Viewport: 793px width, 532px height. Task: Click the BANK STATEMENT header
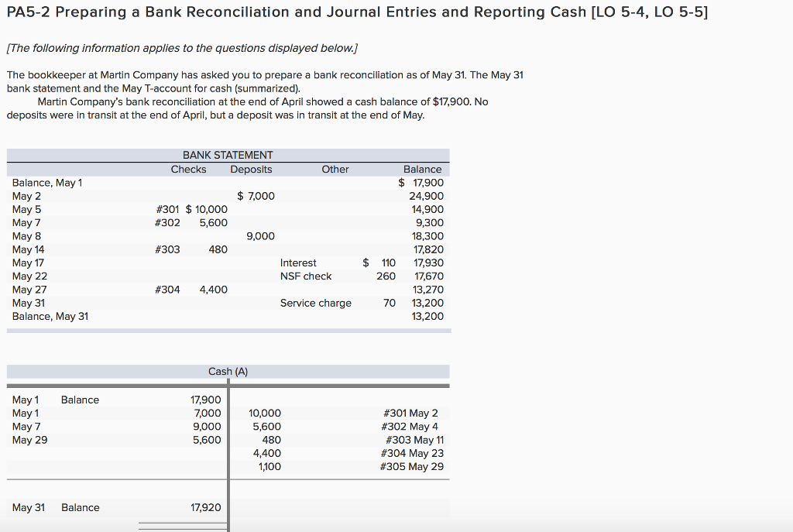(x=228, y=155)
